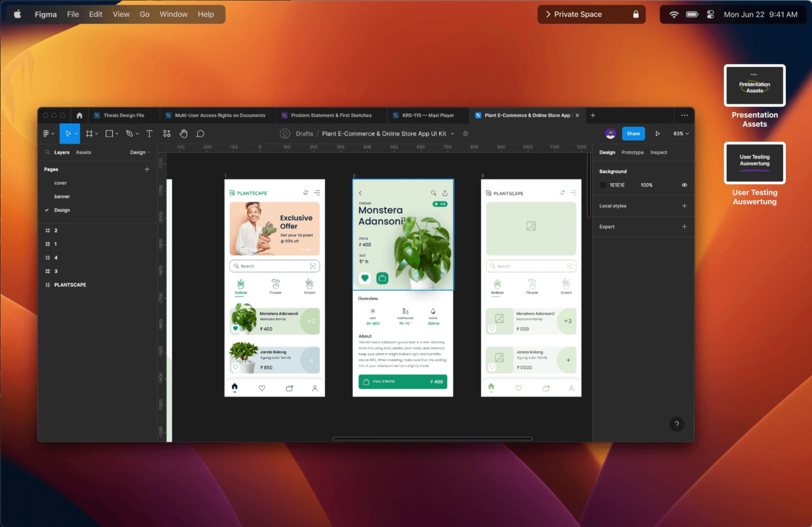Toggle macOS Control Center icon
This screenshot has width=812, height=527.
(710, 14)
